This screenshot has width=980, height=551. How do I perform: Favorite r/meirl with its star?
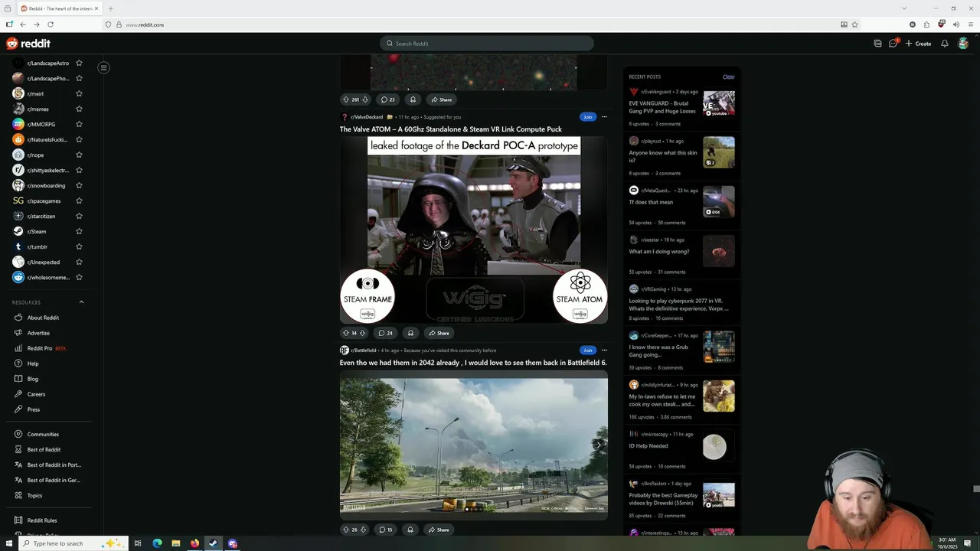(79, 94)
